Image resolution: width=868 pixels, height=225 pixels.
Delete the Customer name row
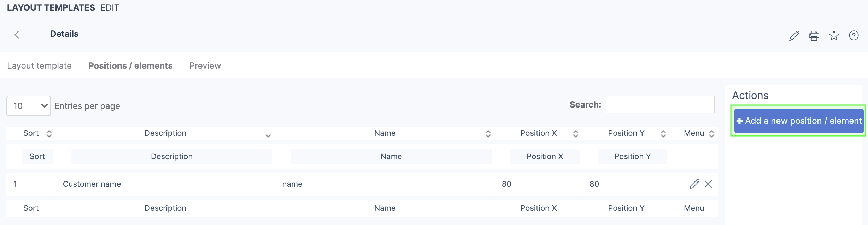click(x=708, y=184)
